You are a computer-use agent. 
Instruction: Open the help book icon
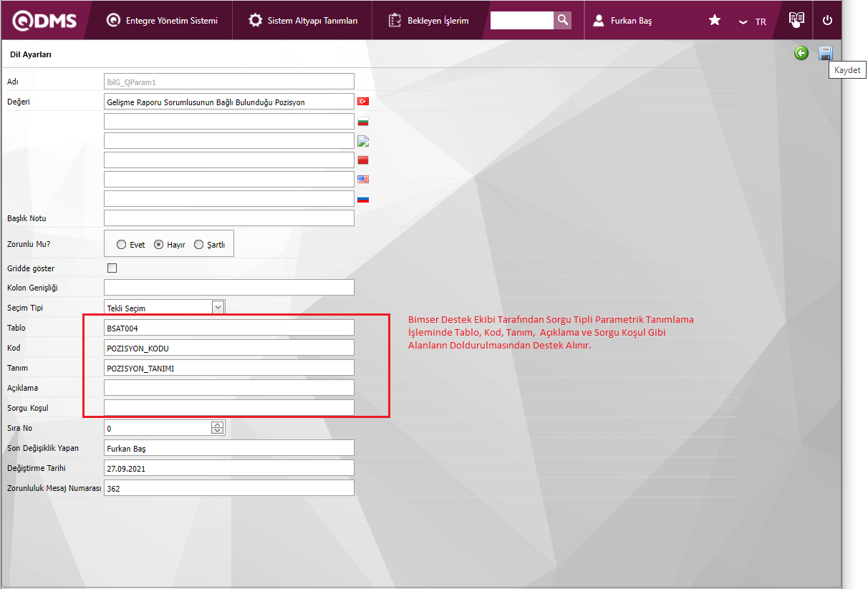pos(796,19)
